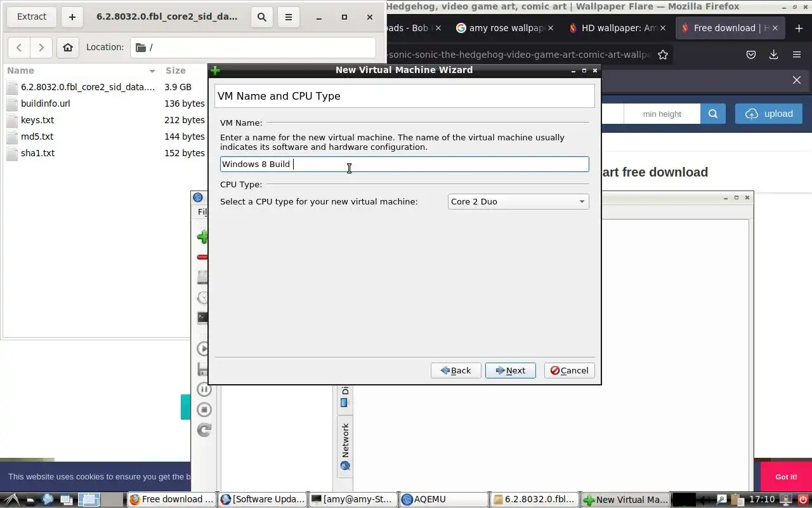Click the 17:10 clock
Viewport: 812px width, 508px height.
click(x=762, y=500)
